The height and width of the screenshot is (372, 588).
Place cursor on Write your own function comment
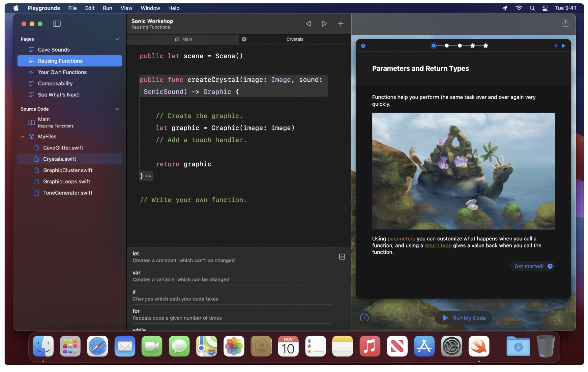click(193, 200)
